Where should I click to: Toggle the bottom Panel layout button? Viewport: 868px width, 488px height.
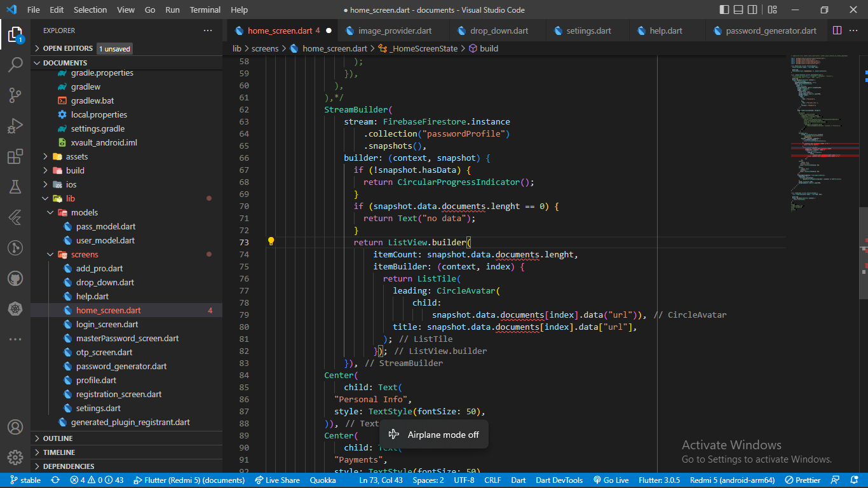[x=738, y=10]
